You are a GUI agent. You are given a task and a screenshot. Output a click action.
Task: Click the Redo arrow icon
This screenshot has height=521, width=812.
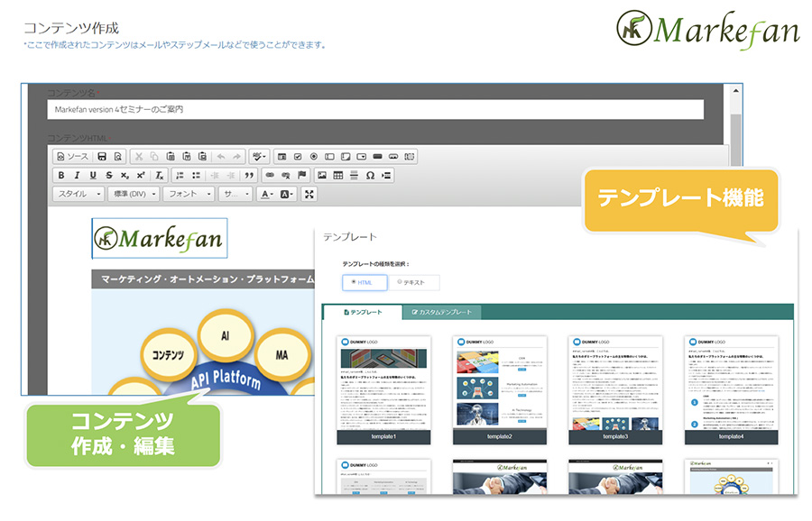(x=236, y=156)
